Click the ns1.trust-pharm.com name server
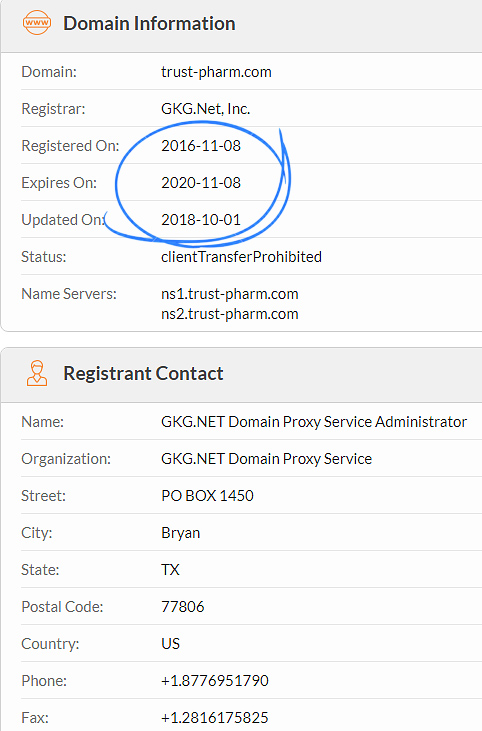The height and width of the screenshot is (731, 482). coord(230,294)
